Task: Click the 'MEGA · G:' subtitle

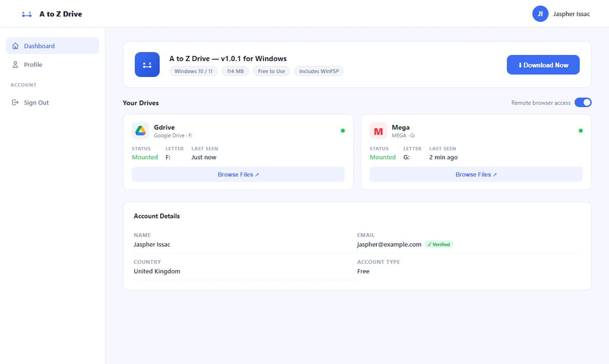Action: pos(403,135)
